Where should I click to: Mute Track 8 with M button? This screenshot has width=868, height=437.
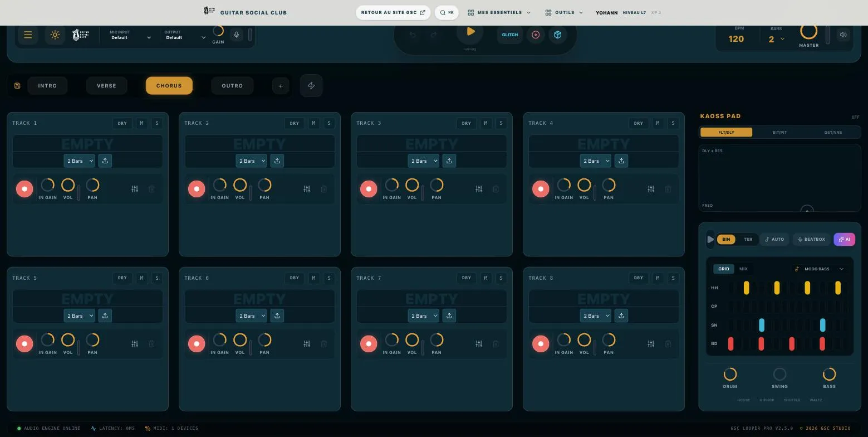[x=658, y=278]
